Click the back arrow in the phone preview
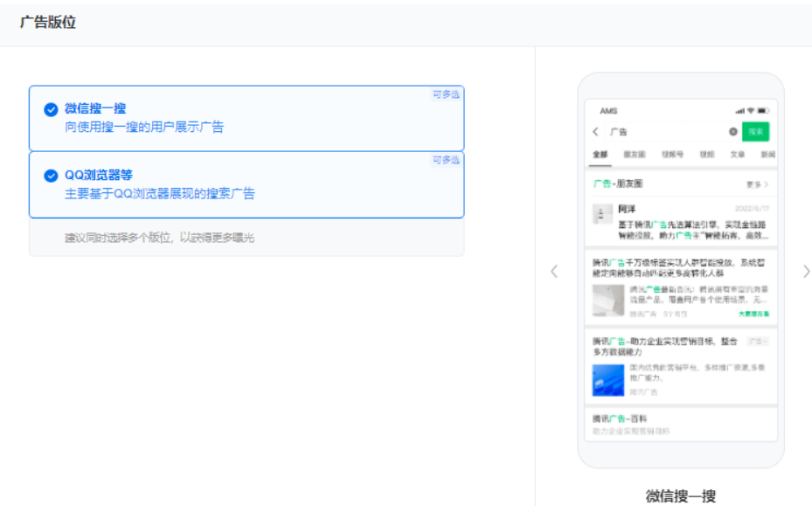The height and width of the screenshot is (506, 812). (x=595, y=132)
